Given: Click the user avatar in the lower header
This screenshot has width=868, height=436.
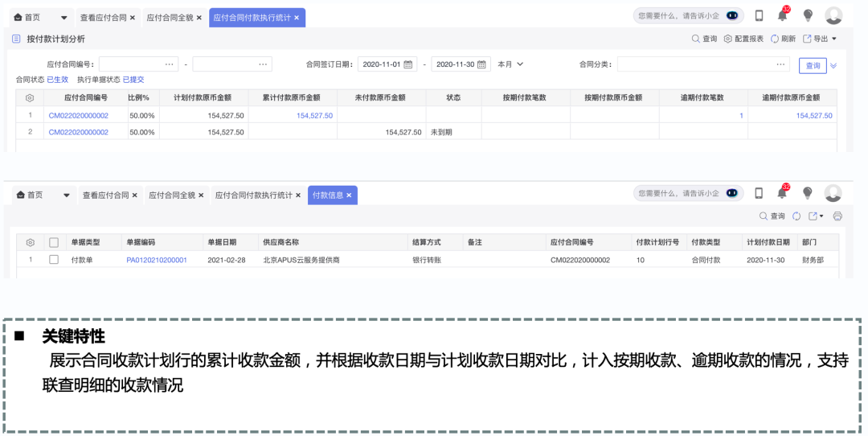Looking at the screenshot, I should [833, 193].
